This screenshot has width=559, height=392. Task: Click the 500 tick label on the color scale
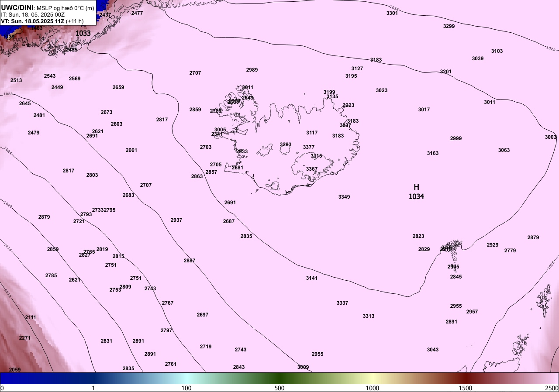tap(279, 388)
